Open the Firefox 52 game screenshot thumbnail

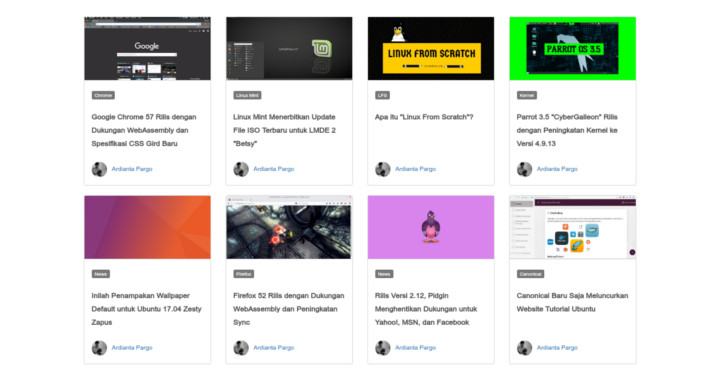(x=289, y=227)
